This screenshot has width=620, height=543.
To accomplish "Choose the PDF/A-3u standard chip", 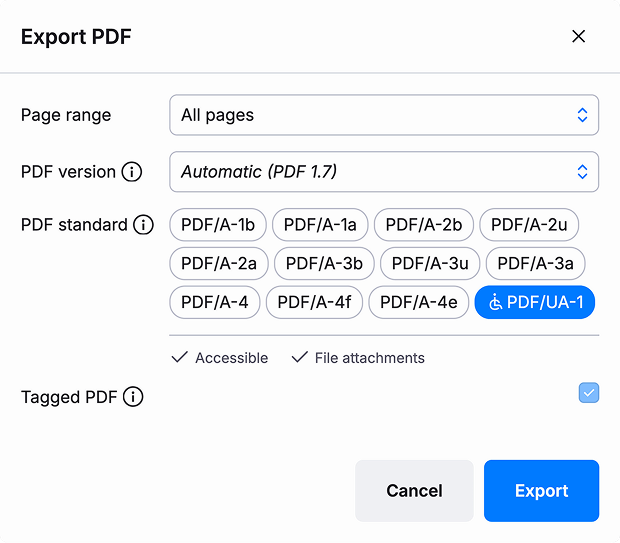I will 430,264.
